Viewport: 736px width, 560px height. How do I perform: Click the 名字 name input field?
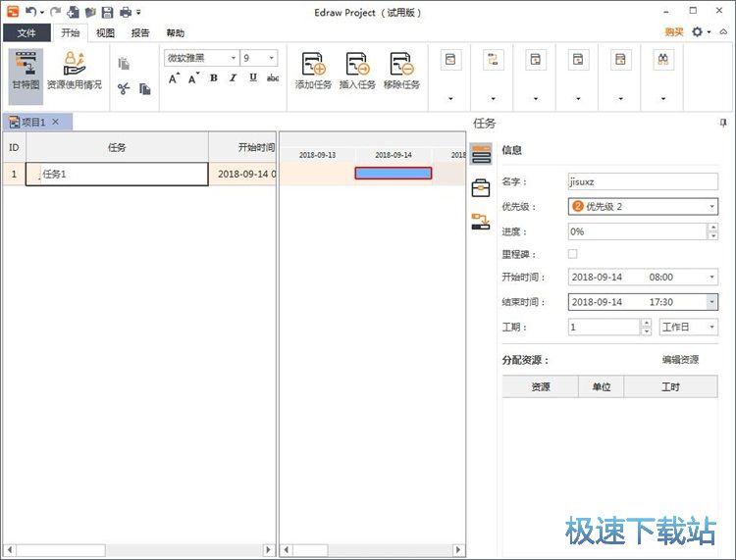[643, 181]
